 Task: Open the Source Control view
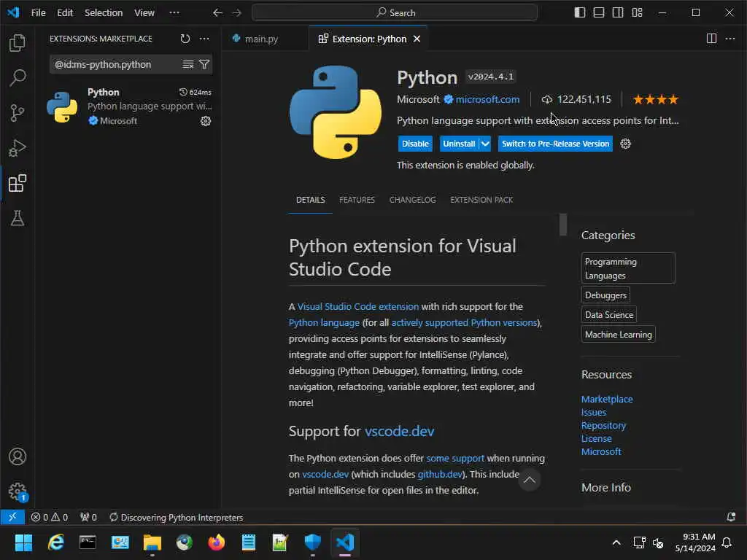pyautogui.click(x=18, y=113)
